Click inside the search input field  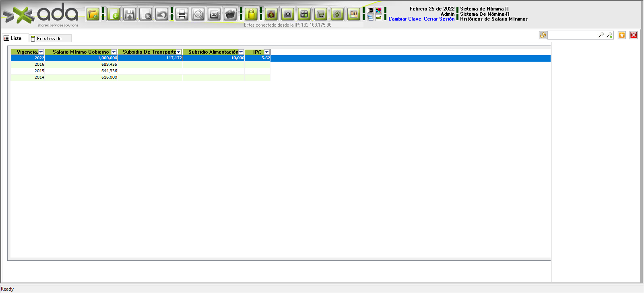572,35
